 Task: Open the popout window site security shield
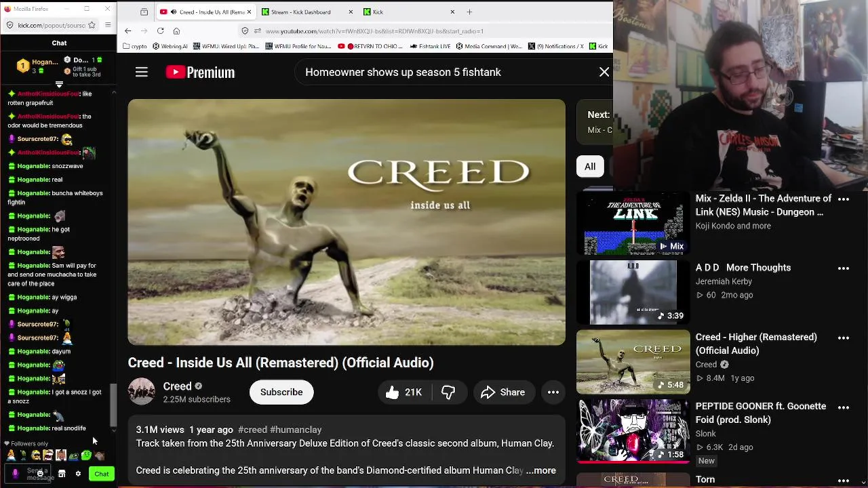(9, 25)
